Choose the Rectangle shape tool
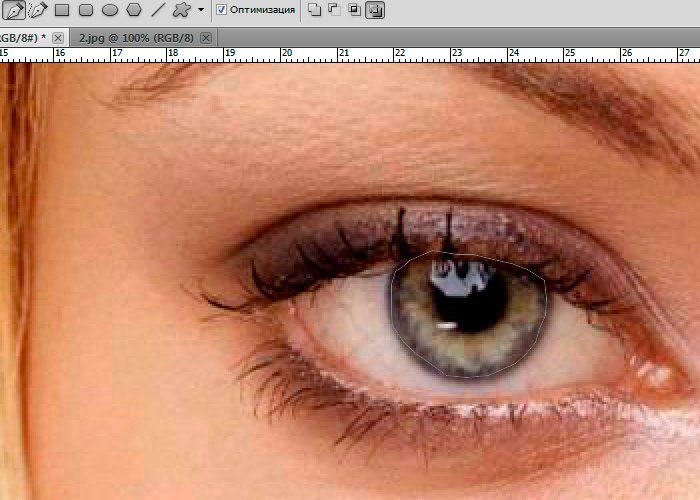700x500 pixels. tap(62, 10)
